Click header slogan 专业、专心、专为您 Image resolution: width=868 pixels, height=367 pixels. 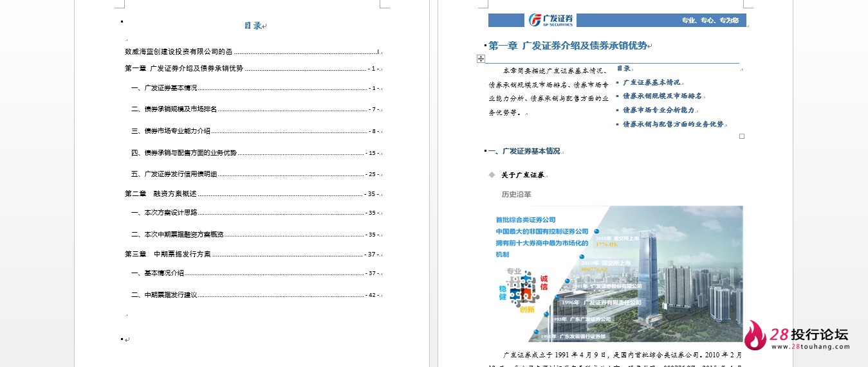pos(710,21)
